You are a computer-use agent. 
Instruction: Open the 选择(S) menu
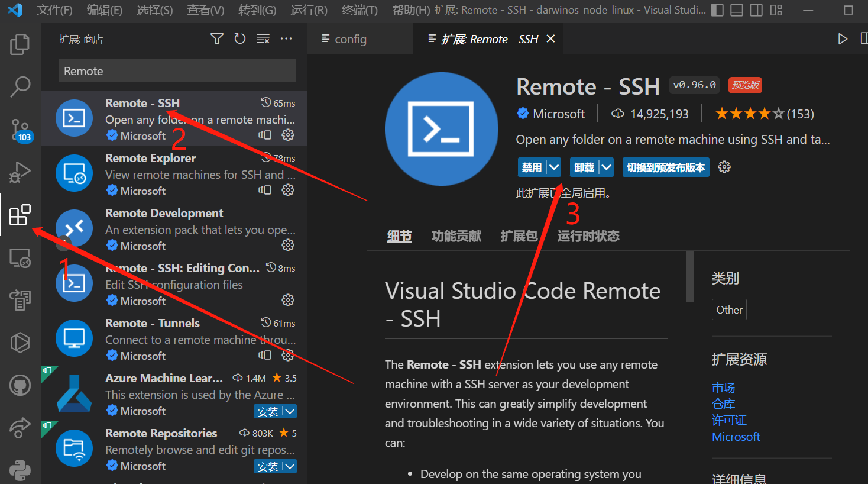click(x=154, y=10)
